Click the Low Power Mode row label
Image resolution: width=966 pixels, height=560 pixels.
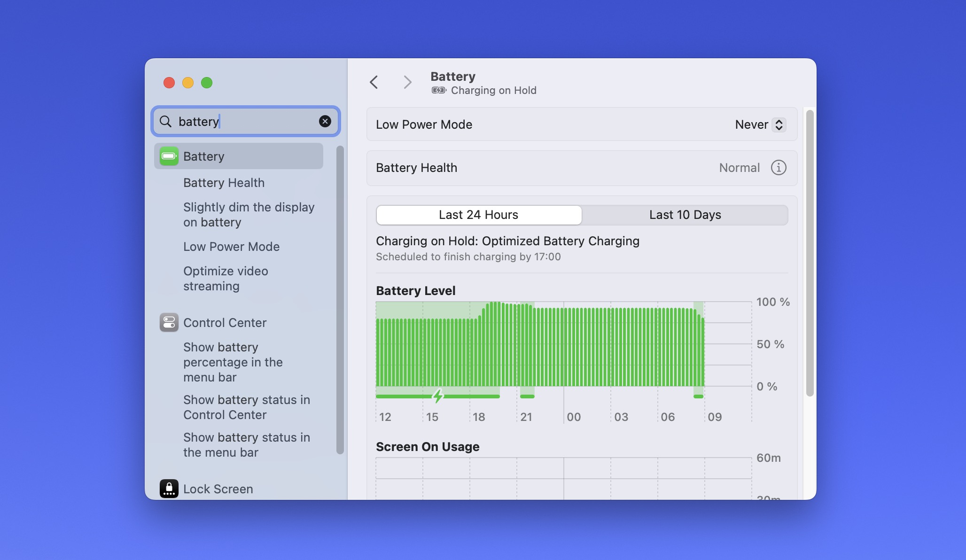click(x=424, y=124)
